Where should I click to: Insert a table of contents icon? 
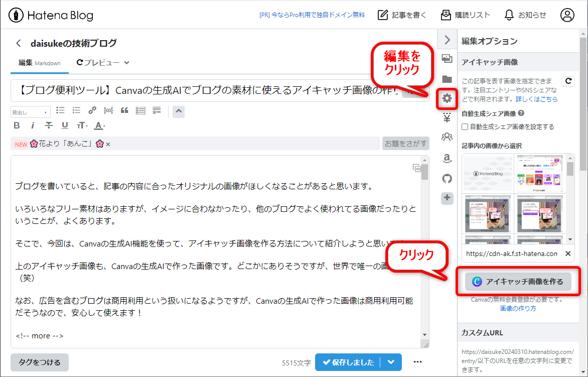(140, 110)
